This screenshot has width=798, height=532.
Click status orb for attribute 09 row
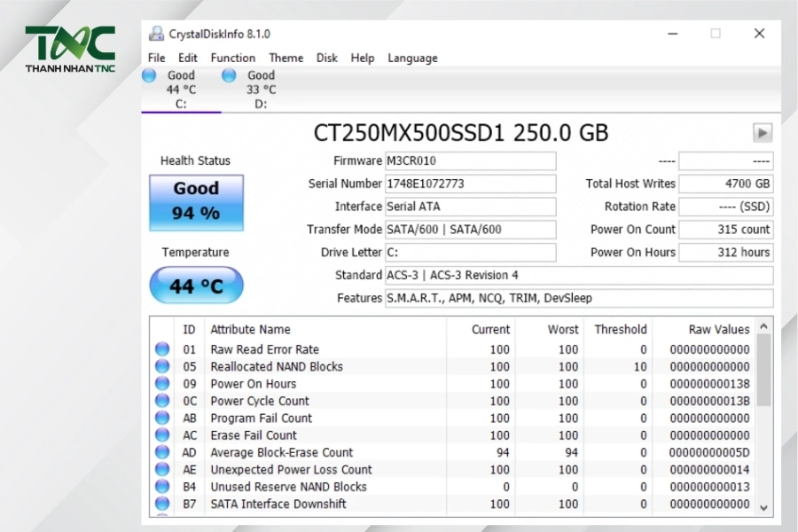click(162, 383)
